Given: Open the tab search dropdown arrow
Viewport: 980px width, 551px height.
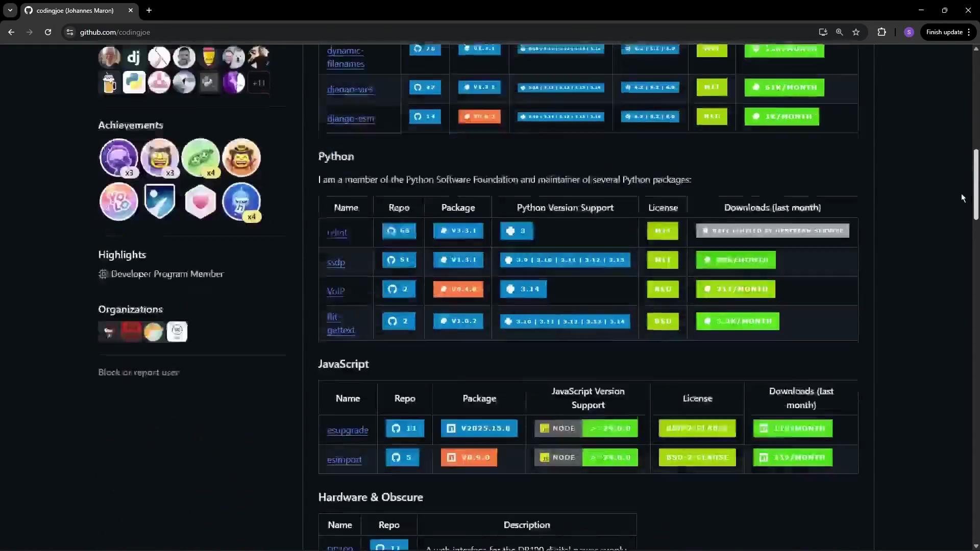Looking at the screenshot, I should 10,10.
